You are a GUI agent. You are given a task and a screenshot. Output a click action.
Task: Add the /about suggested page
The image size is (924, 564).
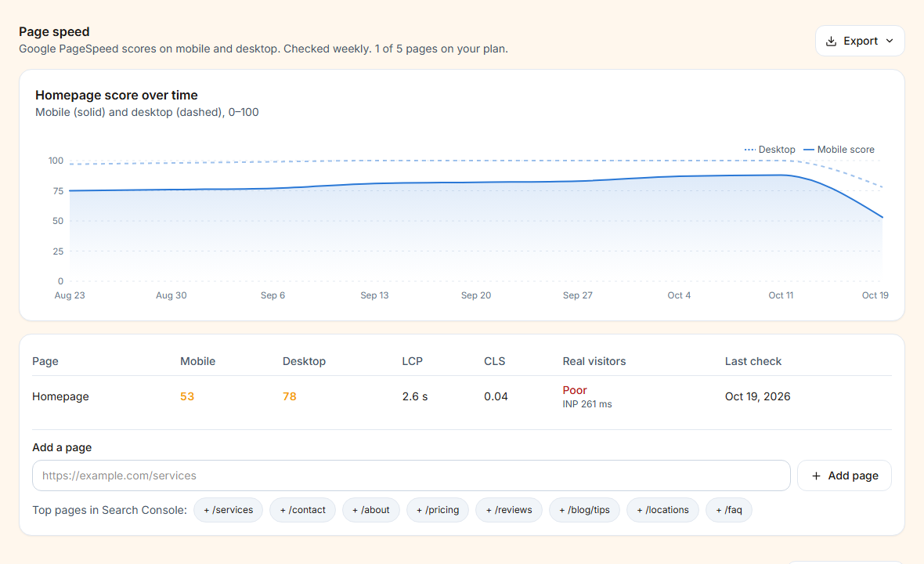370,510
